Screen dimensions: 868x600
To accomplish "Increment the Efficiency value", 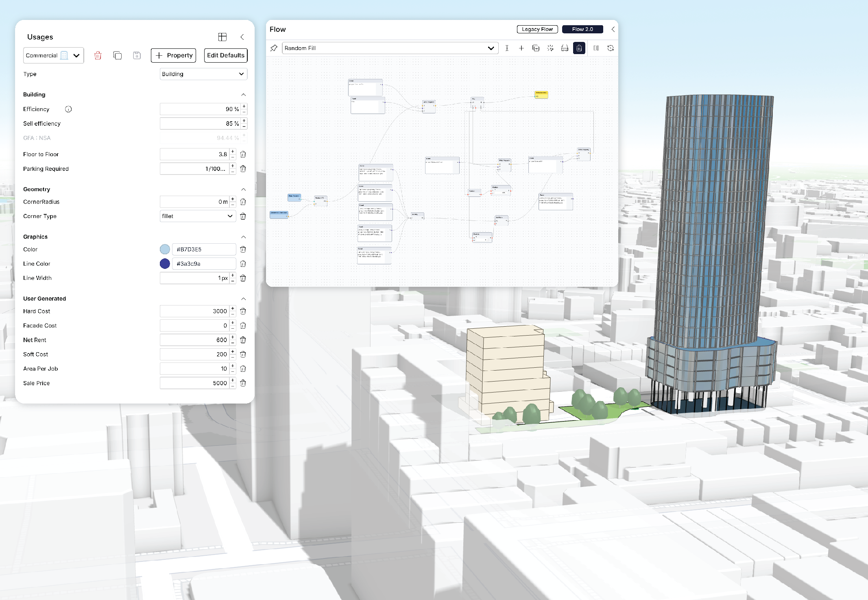I will pos(244,107).
